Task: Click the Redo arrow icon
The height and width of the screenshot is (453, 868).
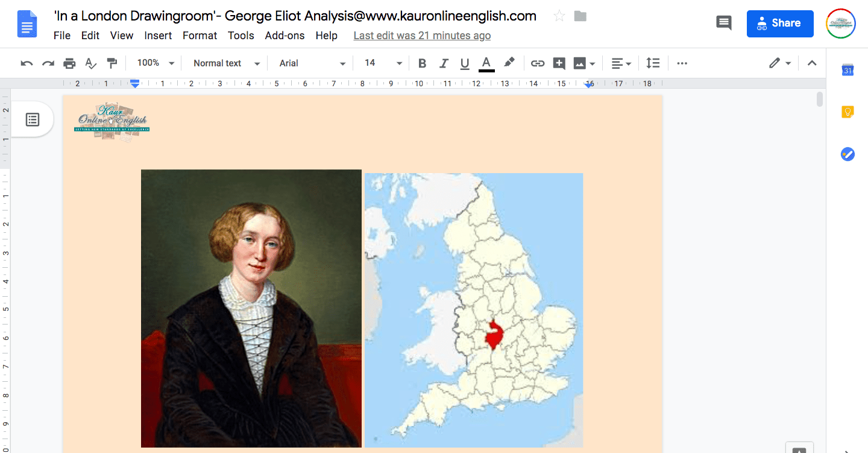Action: [x=48, y=63]
